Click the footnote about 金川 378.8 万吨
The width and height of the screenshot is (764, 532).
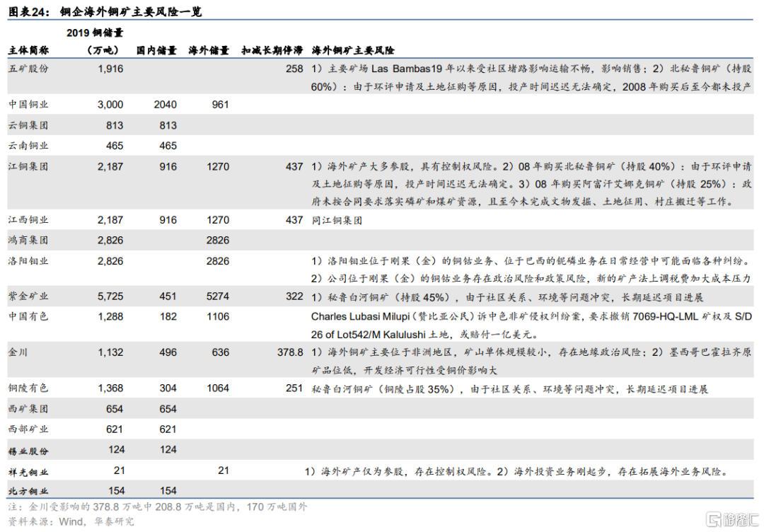(158, 507)
